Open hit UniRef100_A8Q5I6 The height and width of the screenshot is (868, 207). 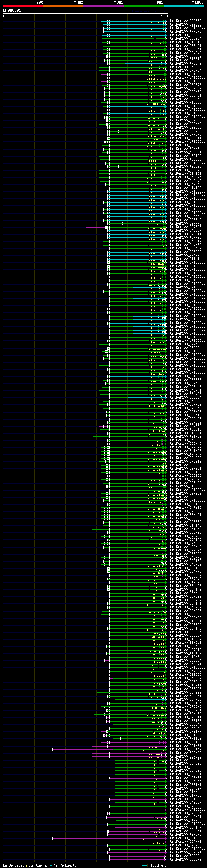186,429
